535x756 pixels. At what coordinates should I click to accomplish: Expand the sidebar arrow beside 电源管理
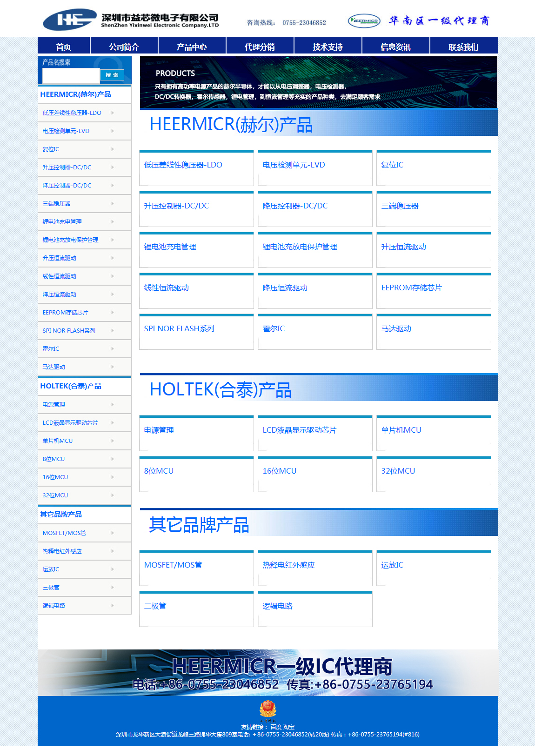[x=113, y=404]
